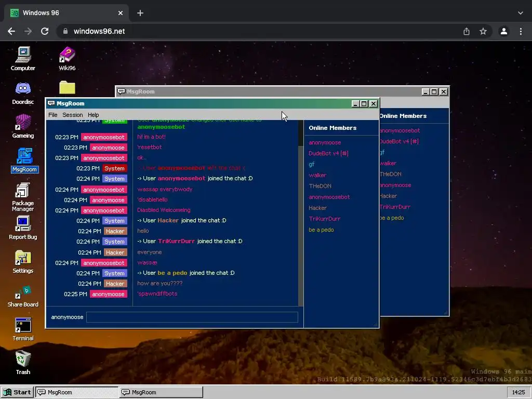The image size is (532, 399).
Task: Click the chat history vertical scrollbar
Action: click(301, 212)
